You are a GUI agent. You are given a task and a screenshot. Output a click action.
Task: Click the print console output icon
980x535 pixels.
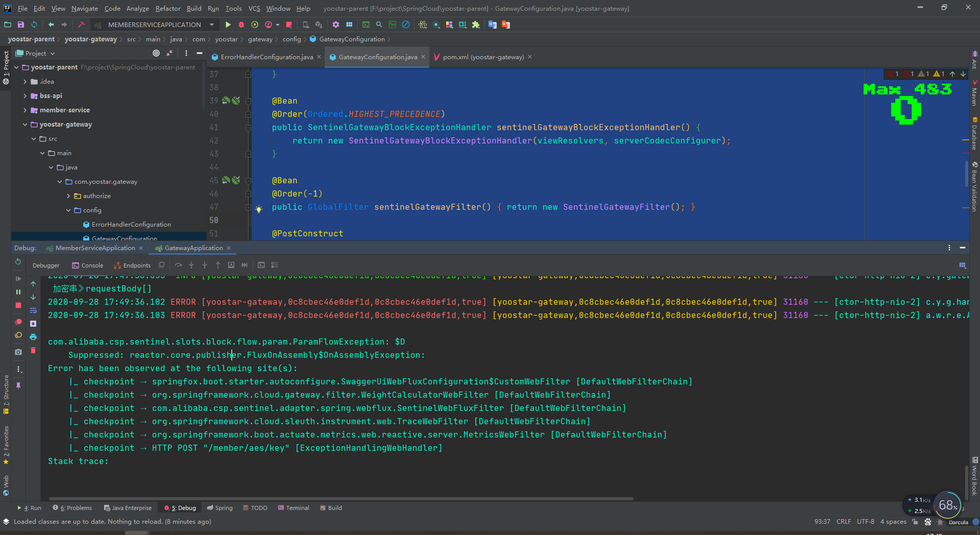(x=33, y=337)
